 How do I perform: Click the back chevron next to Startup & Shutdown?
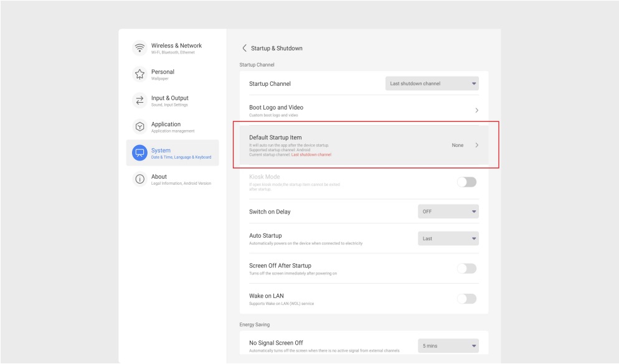[243, 47]
